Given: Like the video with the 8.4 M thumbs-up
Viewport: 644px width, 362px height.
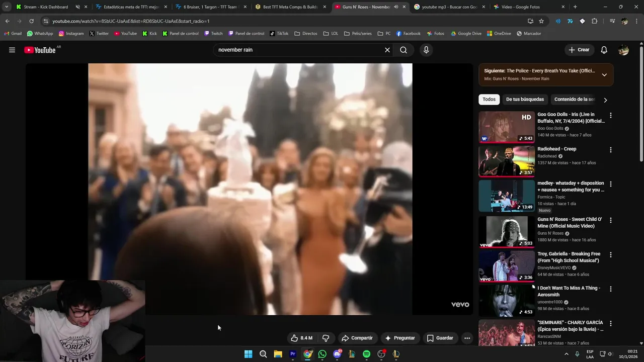Looking at the screenshot, I should coord(301,338).
